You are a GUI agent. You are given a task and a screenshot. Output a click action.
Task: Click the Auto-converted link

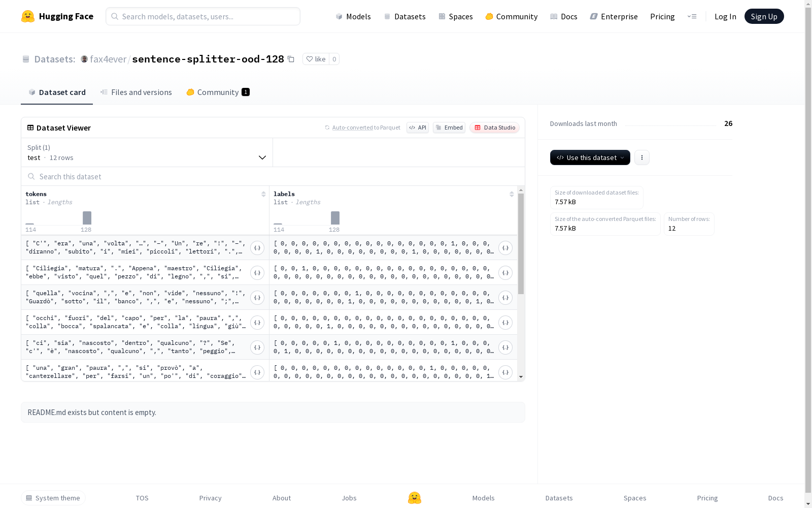pyautogui.click(x=353, y=128)
